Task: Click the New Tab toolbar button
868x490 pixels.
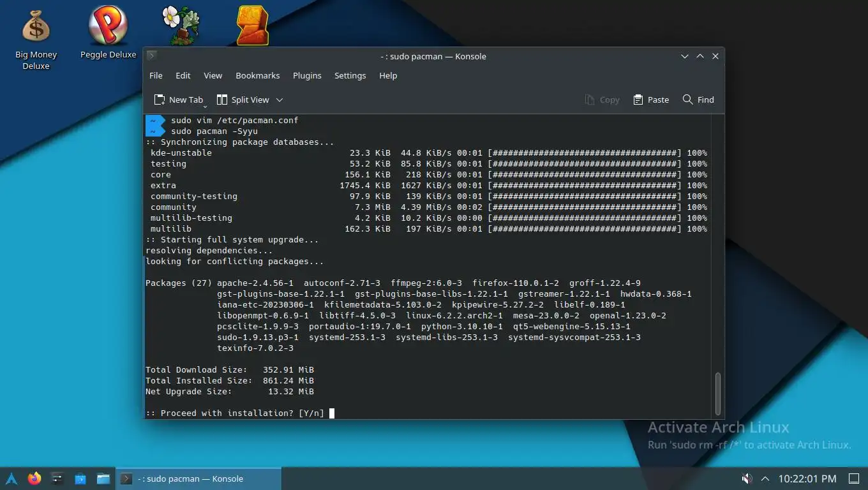Action: (x=179, y=100)
